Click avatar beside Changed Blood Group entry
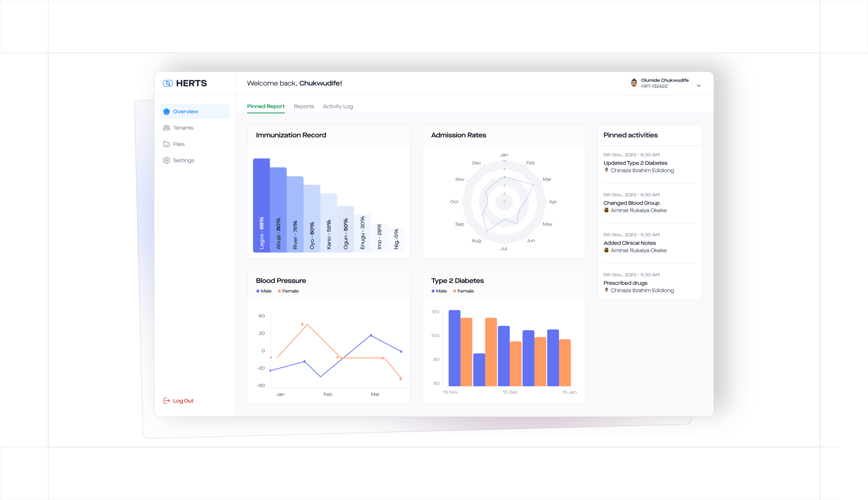Image resolution: width=868 pixels, height=500 pixels. click(606, 210)
